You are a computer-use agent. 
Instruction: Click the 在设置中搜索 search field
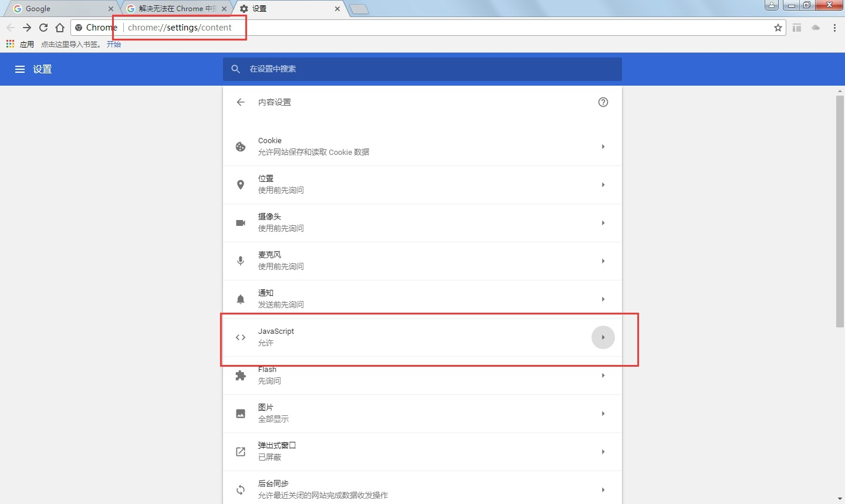coord(422,69)
